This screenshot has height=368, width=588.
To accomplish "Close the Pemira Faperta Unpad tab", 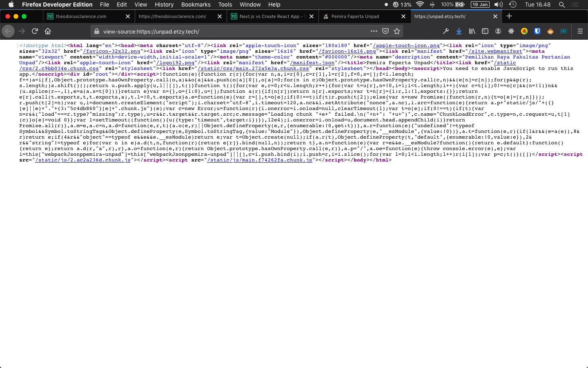I will 403,16.
